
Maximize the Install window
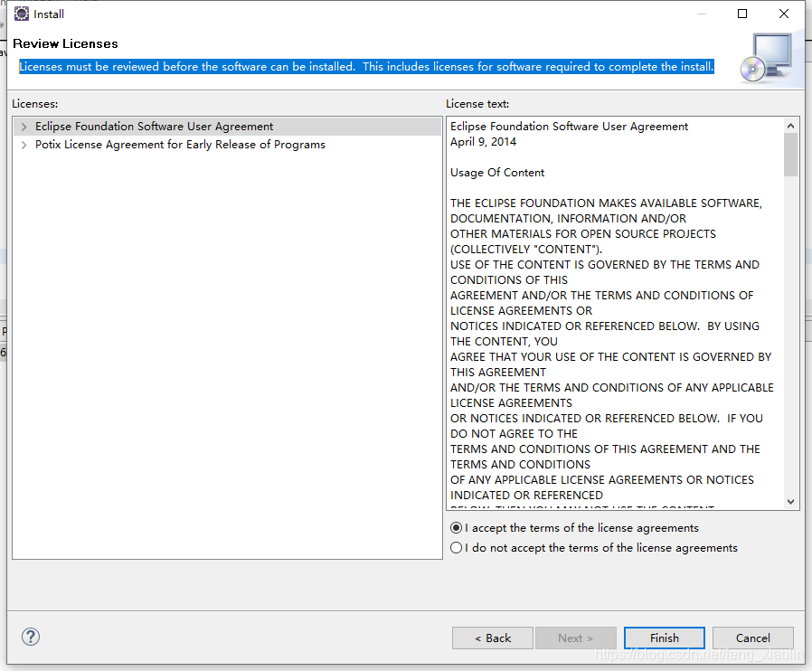[742, 14]
